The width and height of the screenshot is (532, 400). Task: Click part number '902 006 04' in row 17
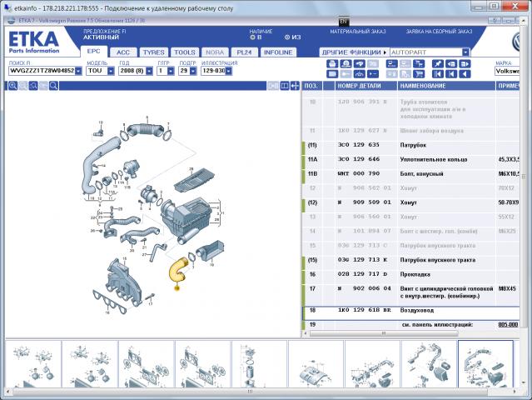coord(372,288)
